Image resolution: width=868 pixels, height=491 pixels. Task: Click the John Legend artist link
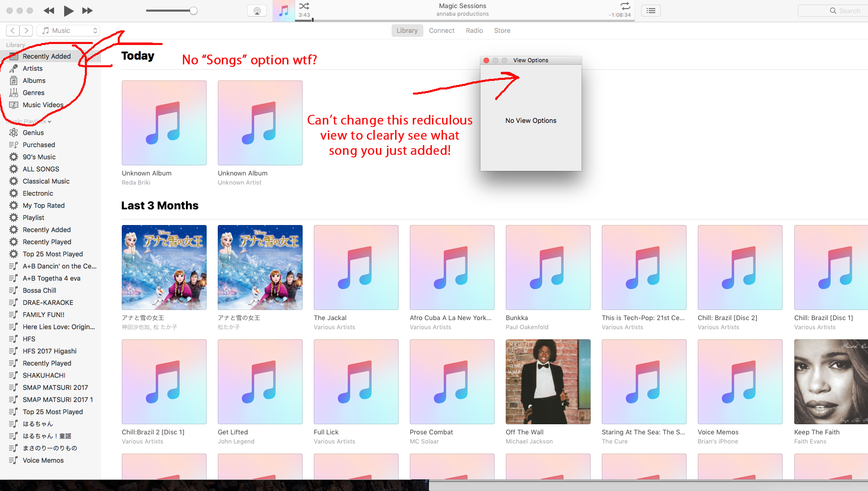pyautogui.click(x=236, y=441)
